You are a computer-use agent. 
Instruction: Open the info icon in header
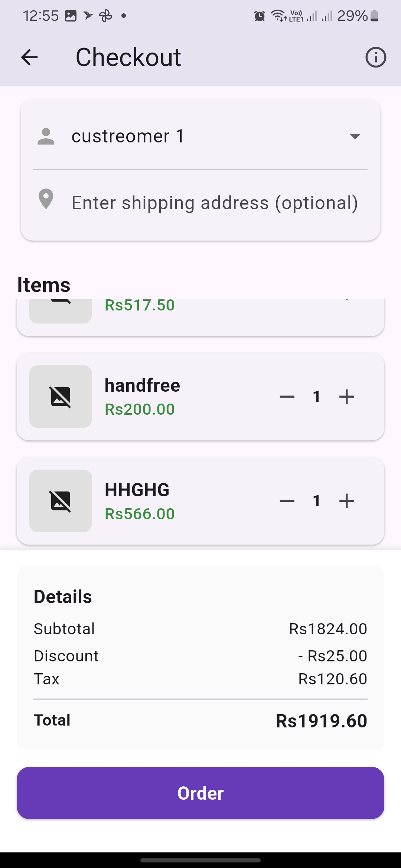[x=375, y=57]
